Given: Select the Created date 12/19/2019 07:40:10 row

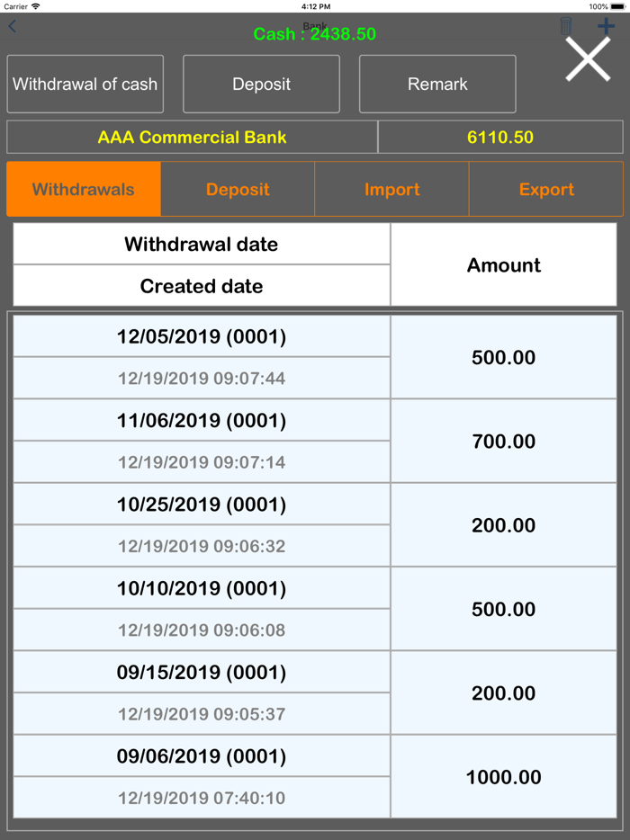Looking at the screenshot, I should (x=200, y=798).
